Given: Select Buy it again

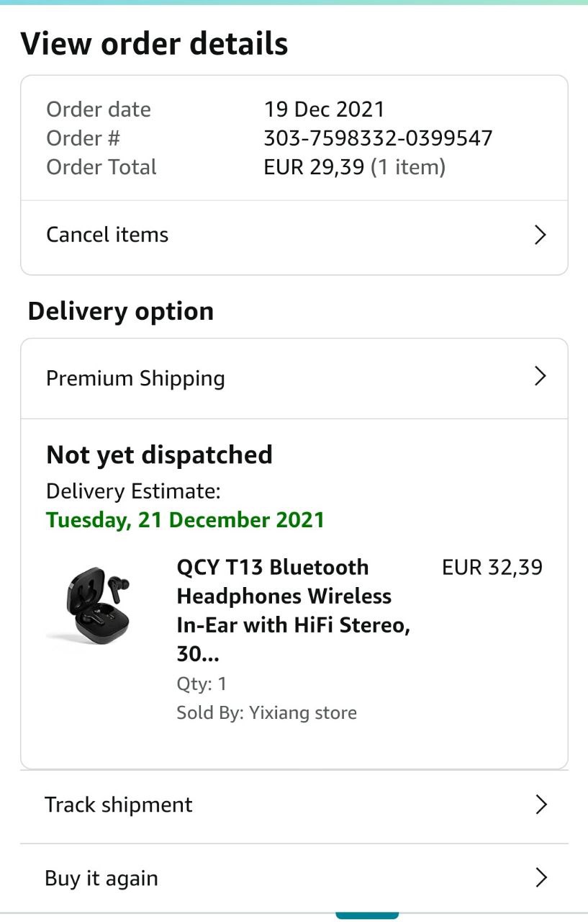Looking at the screenshot, I should click(x=101, y=878).
